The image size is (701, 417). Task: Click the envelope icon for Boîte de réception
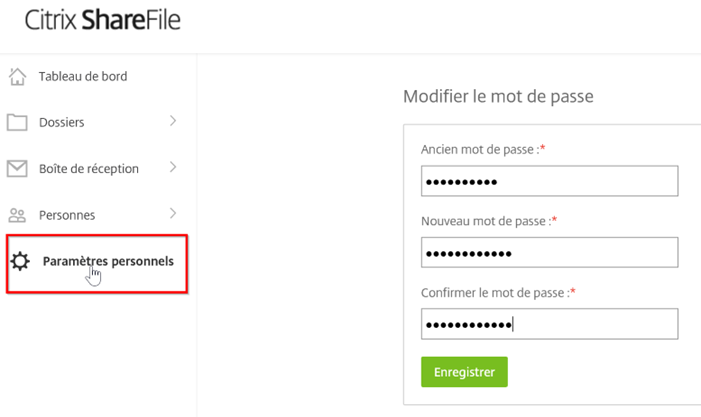(17, 168)
